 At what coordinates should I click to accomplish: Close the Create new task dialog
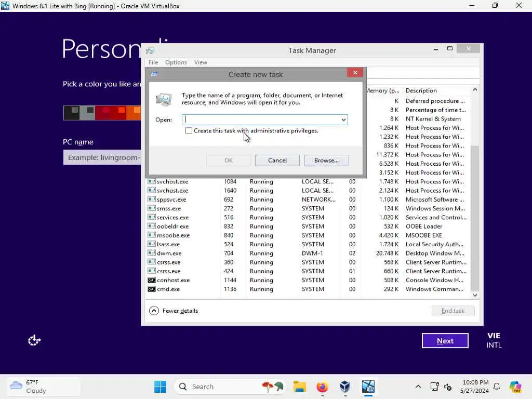355,73
